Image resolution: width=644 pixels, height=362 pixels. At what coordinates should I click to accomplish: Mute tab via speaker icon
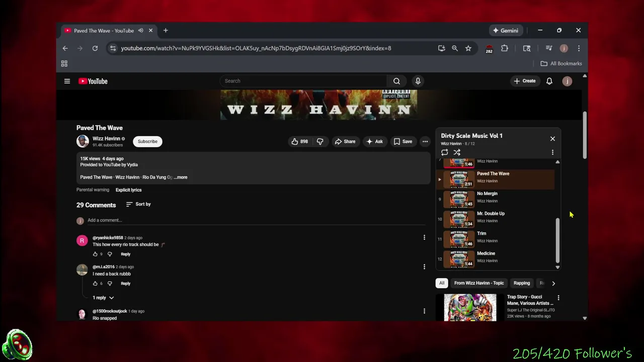point(141,31)
